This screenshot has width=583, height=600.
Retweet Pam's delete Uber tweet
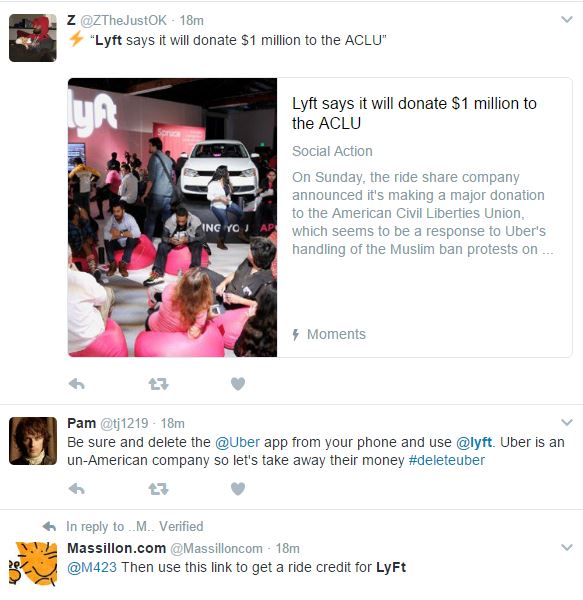158,489
